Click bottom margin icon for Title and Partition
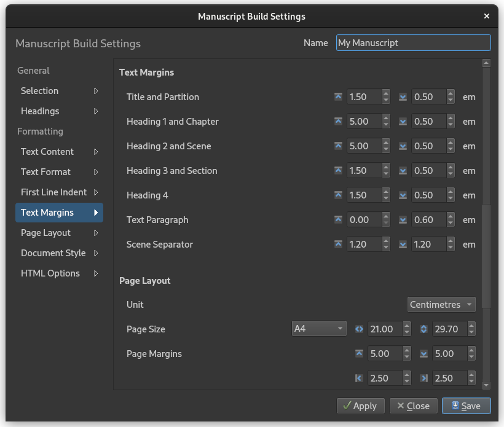The width and height of the screenshot is (504, 427). click(403, 96)
